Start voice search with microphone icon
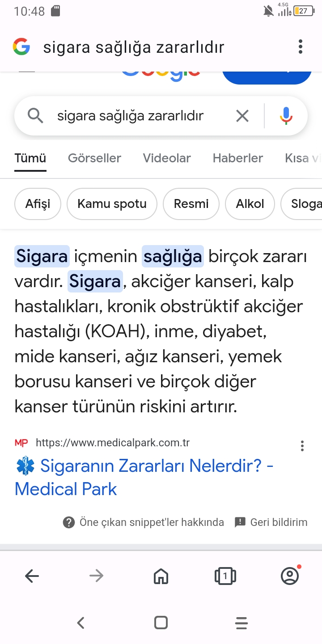The image size is (322, 644). pyautogui.click(x=286, y=116)
